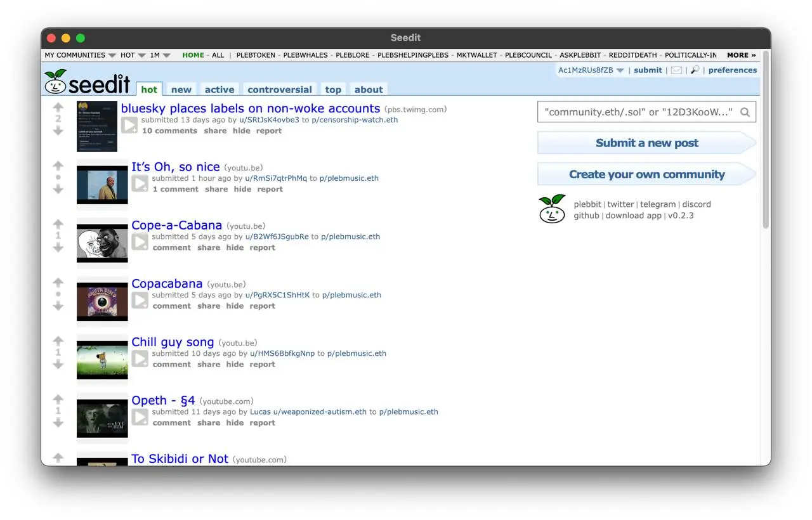Switch to the 'controversial' tab

(279, 89)
